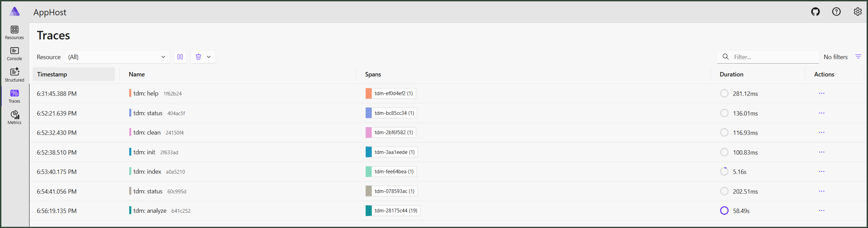The width and height of the screenshot is (868, 228).
Task: Open the Metrics page
Action: 14,118
